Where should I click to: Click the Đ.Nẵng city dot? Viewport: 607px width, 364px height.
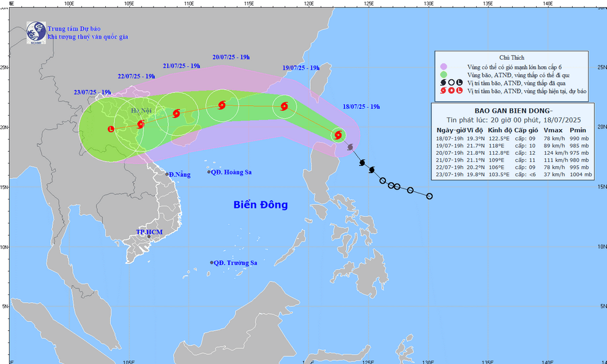point(167,174)
